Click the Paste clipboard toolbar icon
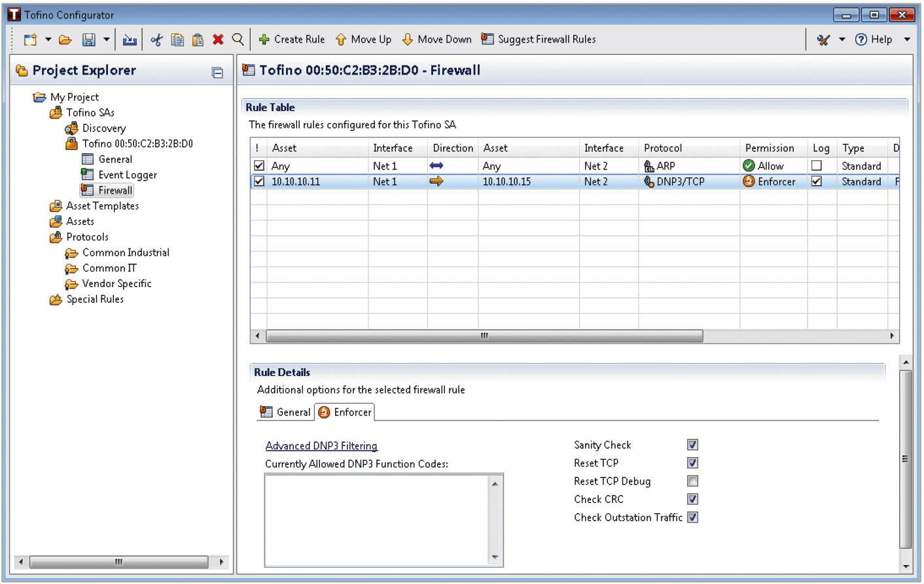The height and width of the screenshot is (584, 924). pyautogui.click(x=198, y=40)
